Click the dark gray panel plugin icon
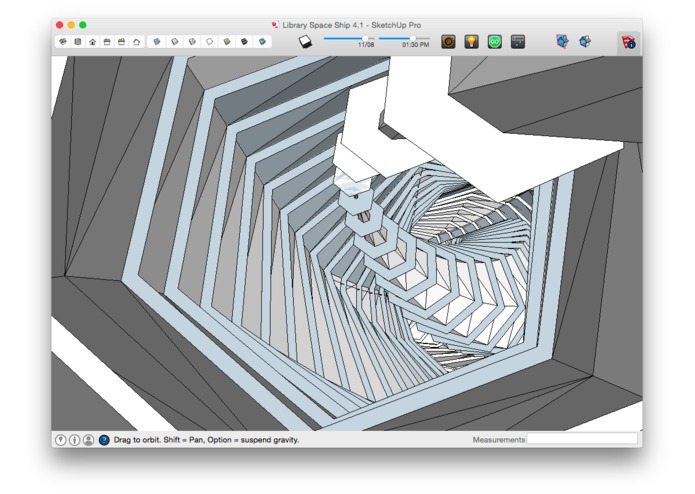 (518, 42)
